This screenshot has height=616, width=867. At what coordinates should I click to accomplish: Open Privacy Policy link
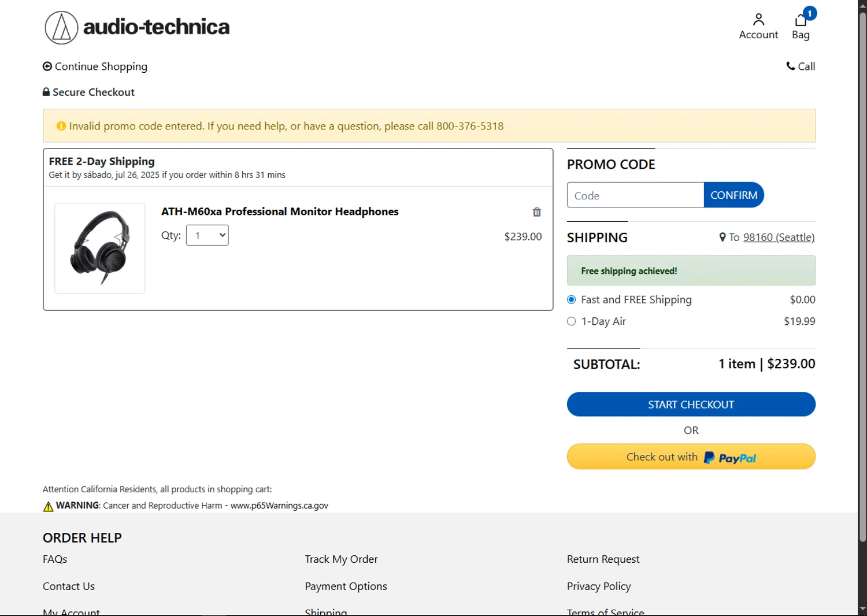pyautogui.click(x=599, y=586)
